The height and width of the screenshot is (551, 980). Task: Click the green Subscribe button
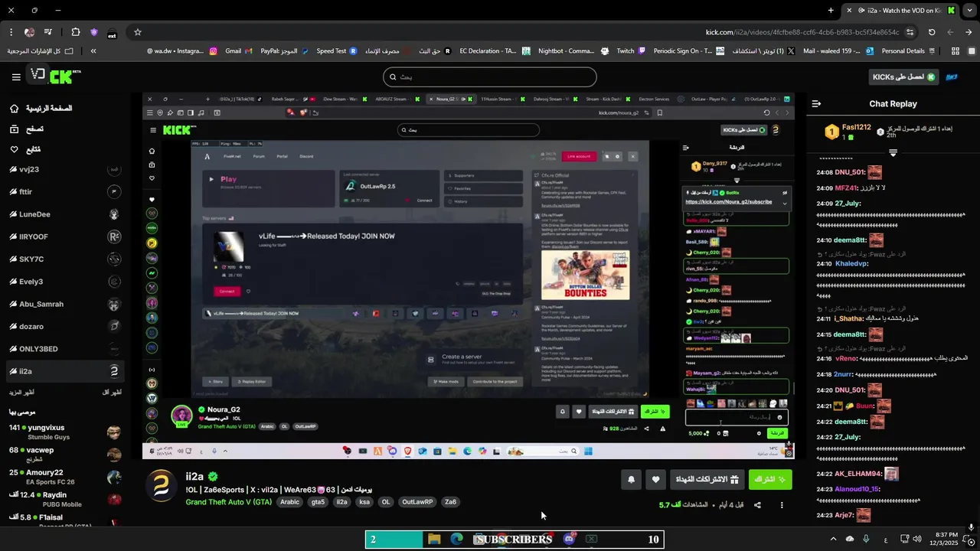pyautogui.click(x=770, y=480)
